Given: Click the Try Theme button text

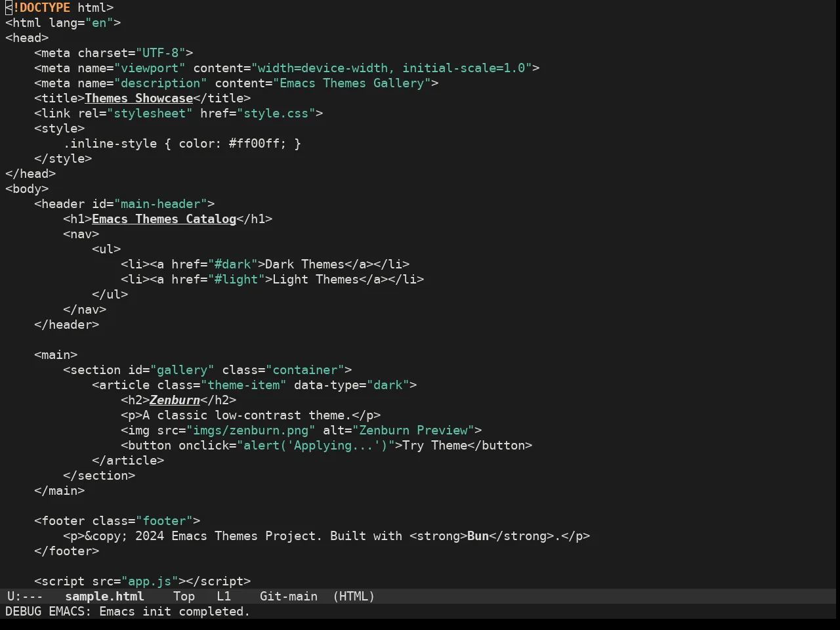Looking at the screenshot, I should pyautogui.click(x=435, y=446).
